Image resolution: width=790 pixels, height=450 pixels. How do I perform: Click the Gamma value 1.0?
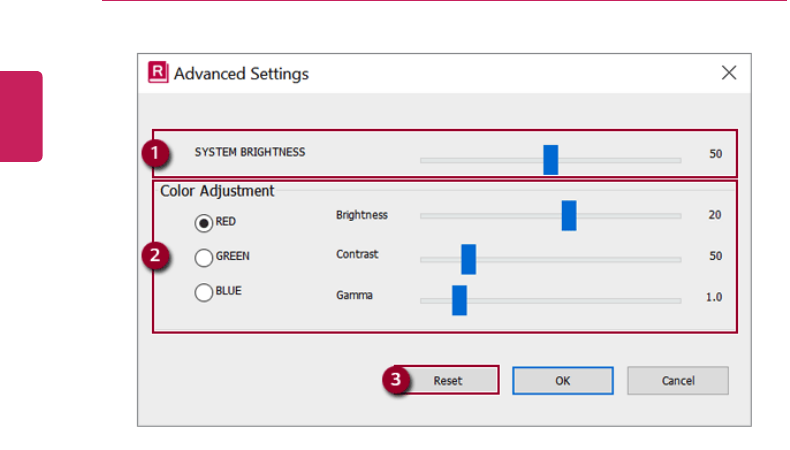point(713,297)
